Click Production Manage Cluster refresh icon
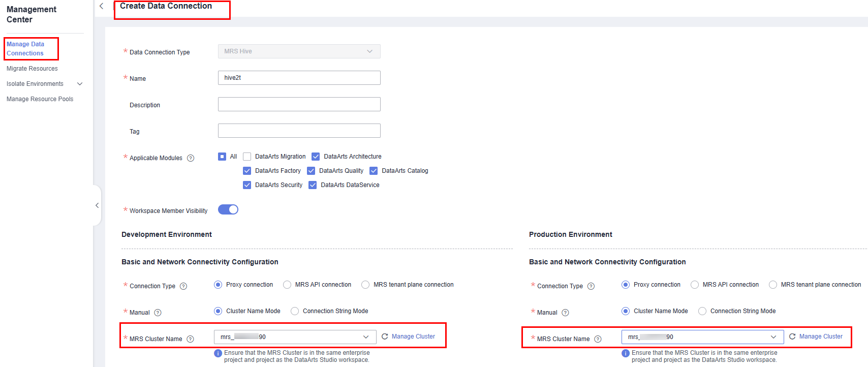The image size is (868, 367). pyautogui.click(x=792, y=337)
